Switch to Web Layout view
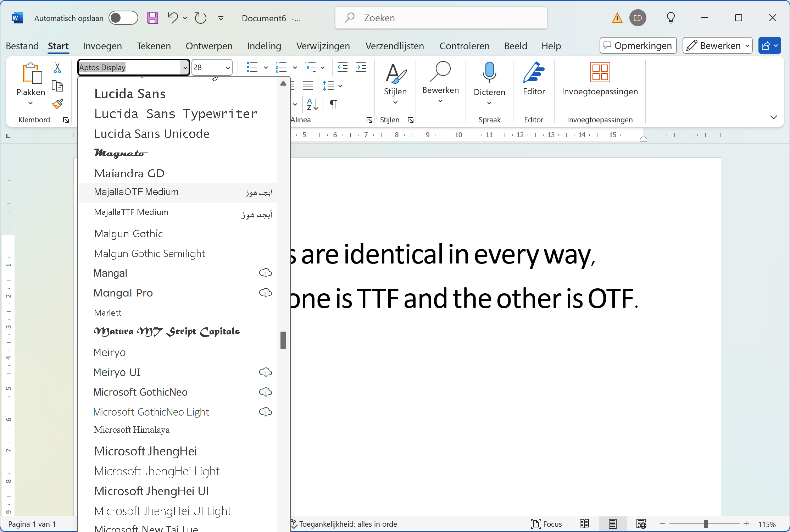 click(641, 524)
